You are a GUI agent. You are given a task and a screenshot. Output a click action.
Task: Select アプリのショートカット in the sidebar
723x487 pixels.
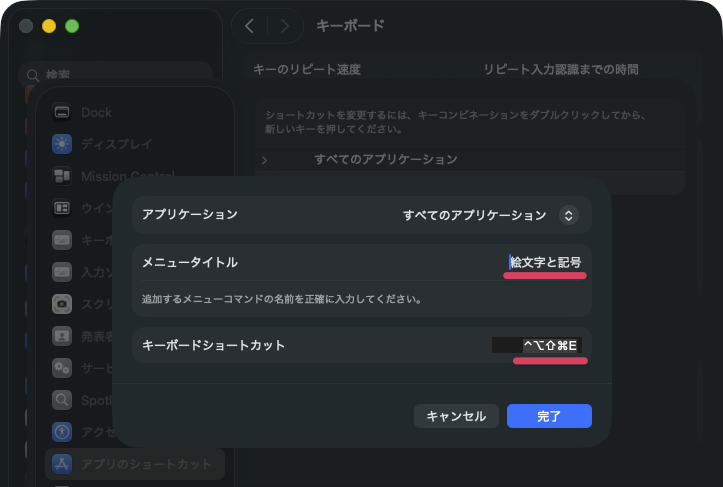click(135, 464)
